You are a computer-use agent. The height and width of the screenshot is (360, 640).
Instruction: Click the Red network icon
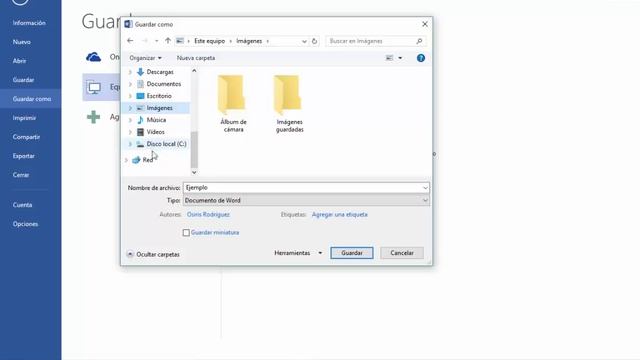[x=136, y=160]
